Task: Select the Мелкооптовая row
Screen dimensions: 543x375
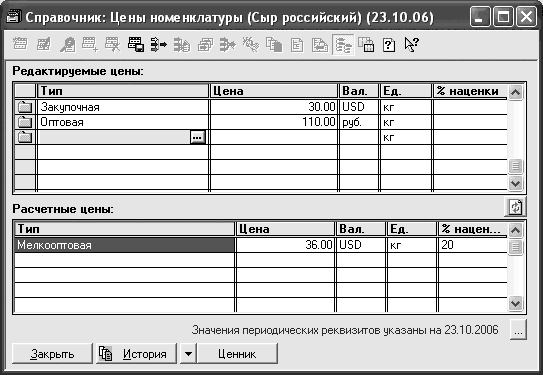Action: [x=125, y=245]
